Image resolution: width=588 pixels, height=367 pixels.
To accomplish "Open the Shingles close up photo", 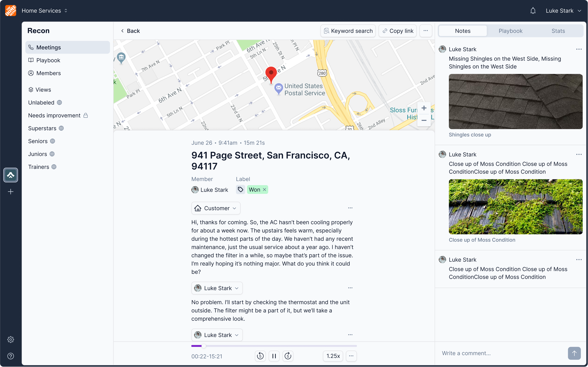I will point(515,101).
